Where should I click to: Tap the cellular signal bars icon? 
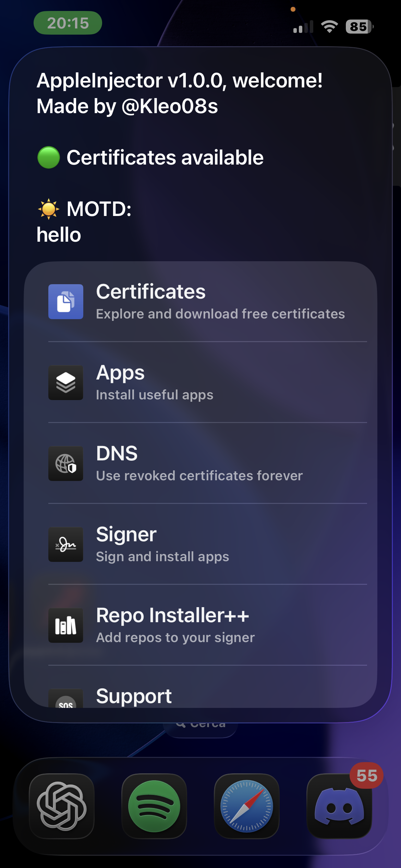tap(303, 26)
